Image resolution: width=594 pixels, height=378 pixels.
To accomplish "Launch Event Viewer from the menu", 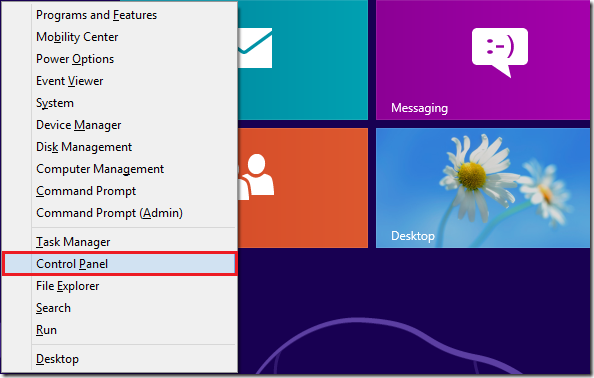I will click(120, 81).
